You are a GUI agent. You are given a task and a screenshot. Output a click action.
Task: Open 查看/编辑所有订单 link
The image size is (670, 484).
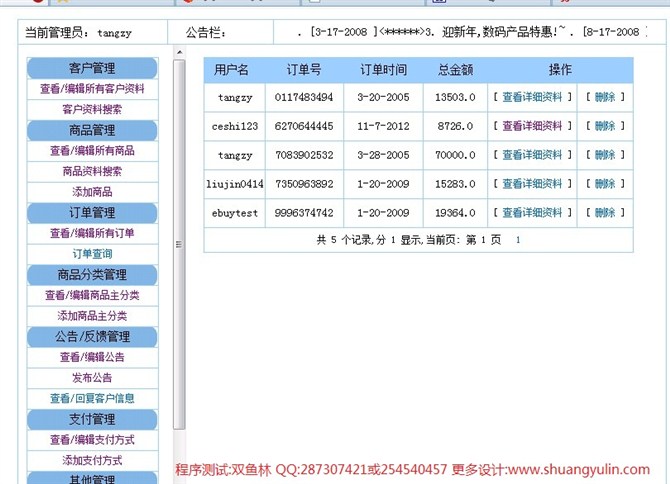pyautogui.click(x=92, y=233)
